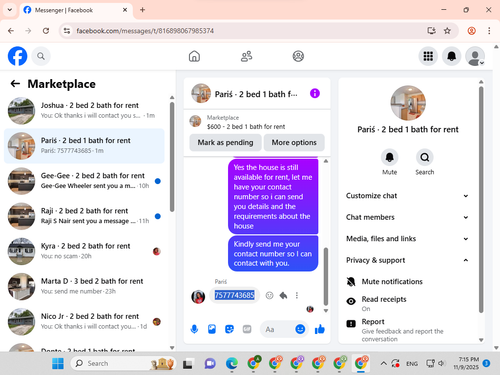Open Raji 2 bed 2 bath conversation
Image resolution: width=500 pixels, height=375 pixels.
[85, 216]
